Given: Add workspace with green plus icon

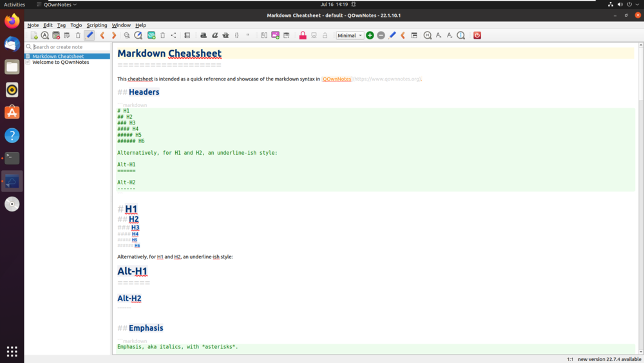Looking at the screenshot, I should (x=370, y=35).
